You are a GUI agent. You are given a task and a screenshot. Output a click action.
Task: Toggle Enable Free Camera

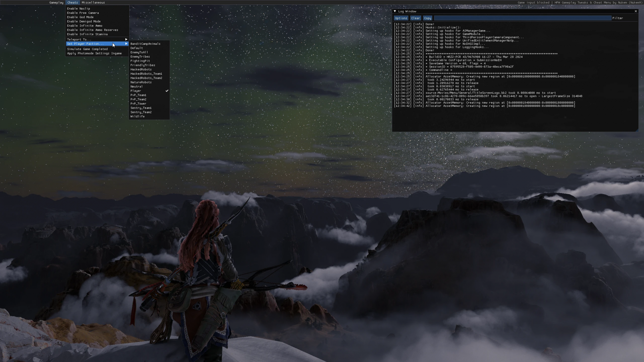(97, 13)
